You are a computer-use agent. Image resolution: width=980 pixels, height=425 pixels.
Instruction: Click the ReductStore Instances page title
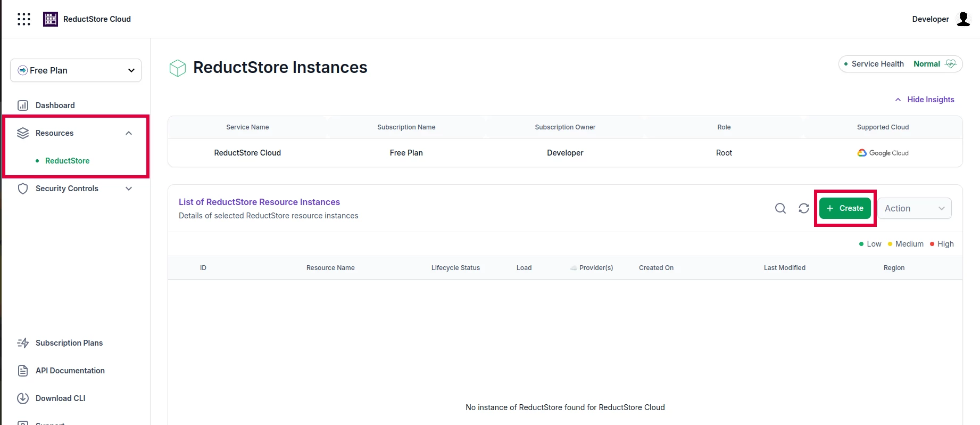pyautogui.click(x=280, y=68)
